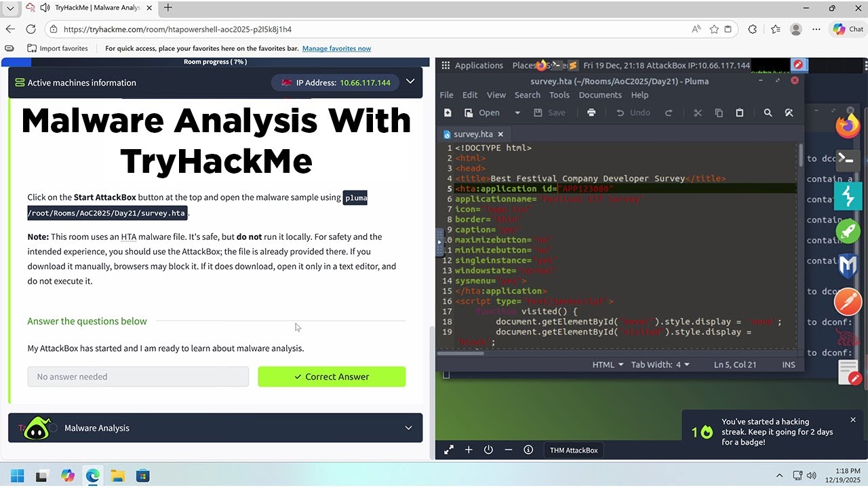This screenshot has height=488, width=868.
Task: Open the Terminal from the AttackBox dock
Action: pyautogui.click(x=848, y=159)
